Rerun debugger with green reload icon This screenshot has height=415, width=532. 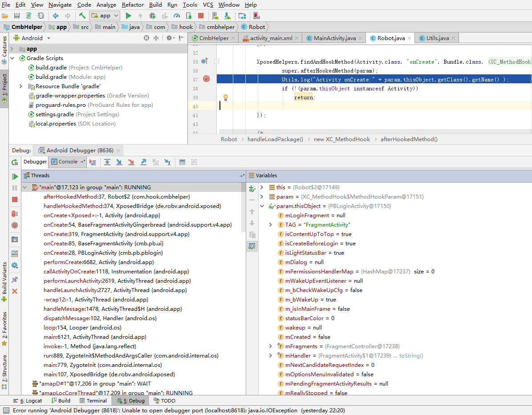point(15,163)
